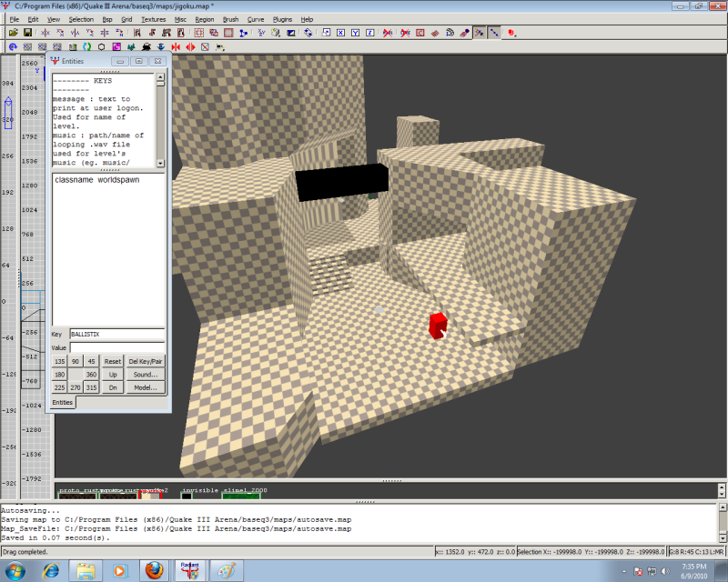Image resolution: width=728 pixels, height=582 pixels.
Task: Set entity angle with the 90 button
Action: (76, 361)
